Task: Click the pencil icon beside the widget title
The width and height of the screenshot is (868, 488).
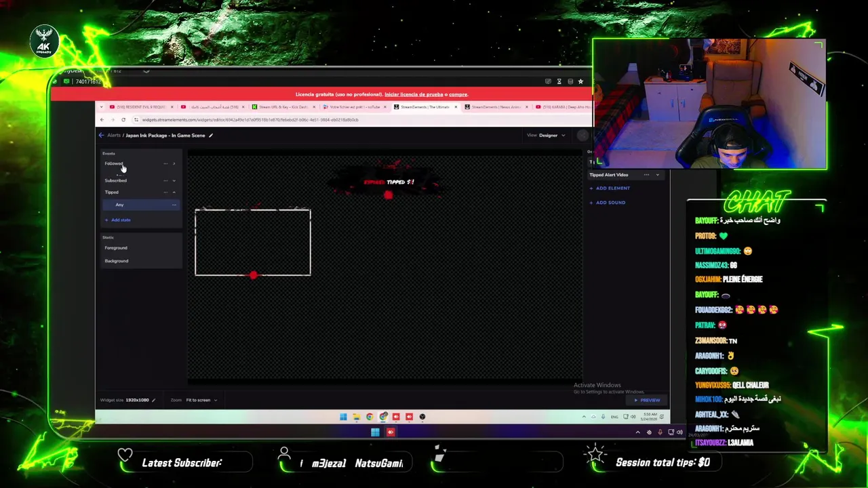Action: coord(211,136)
